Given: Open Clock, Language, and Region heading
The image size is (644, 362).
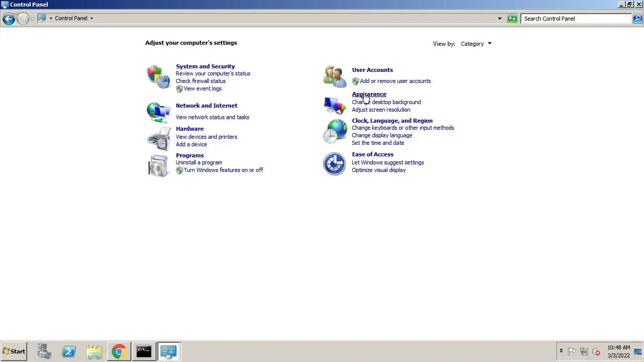Looking at the screenshot, I should (392, 121).
